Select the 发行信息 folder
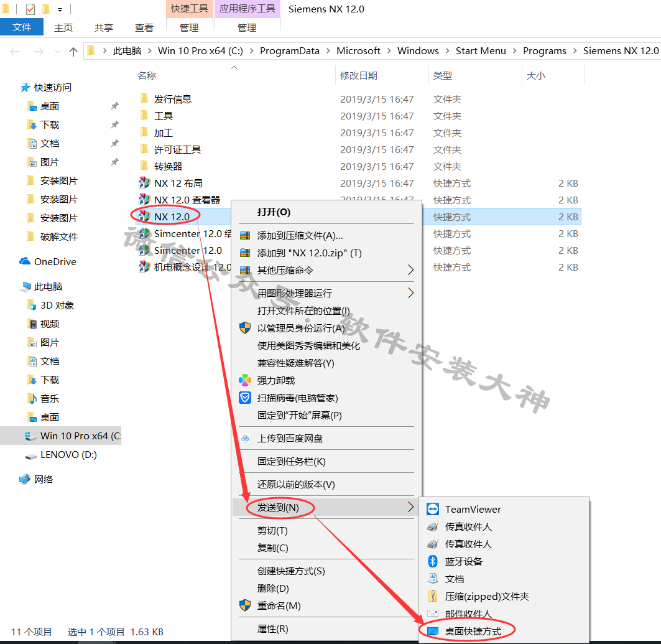The height and width of the screenshot is (644, 661). tap(173, 99)
